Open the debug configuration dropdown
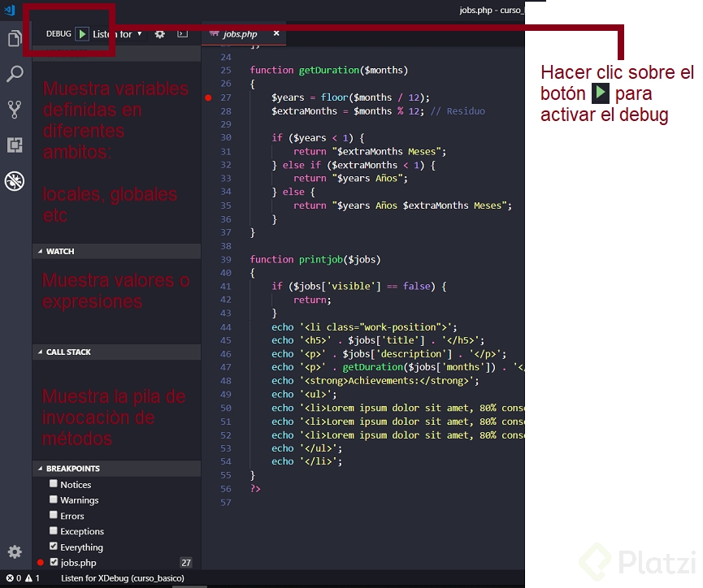Screen dimensions: 703x588 tap(118, 34)
